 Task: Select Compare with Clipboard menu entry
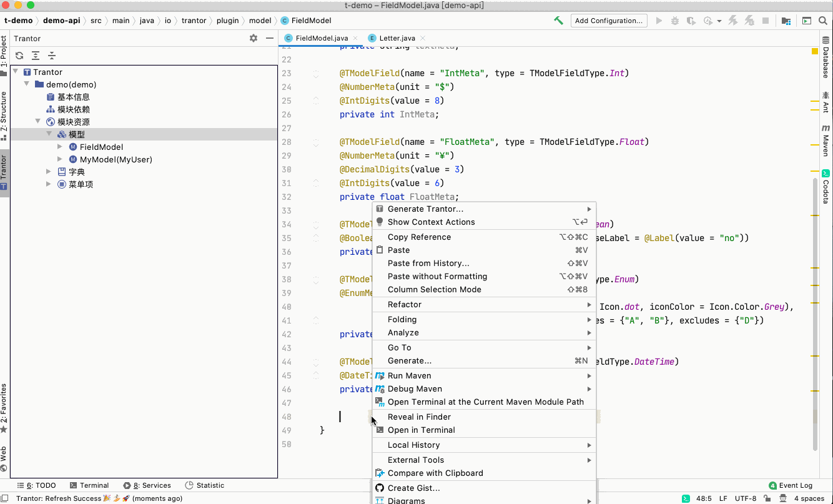click(x=484, y=473)
